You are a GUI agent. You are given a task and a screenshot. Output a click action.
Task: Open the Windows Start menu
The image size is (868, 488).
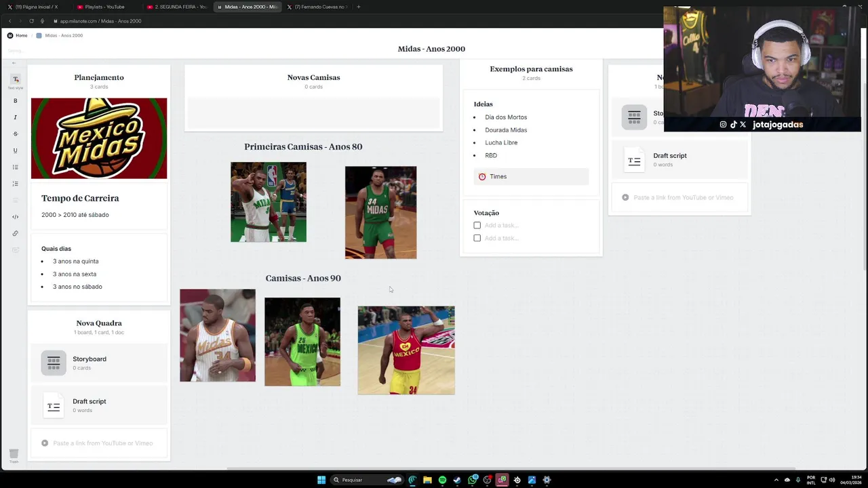(x=321, y=480)
